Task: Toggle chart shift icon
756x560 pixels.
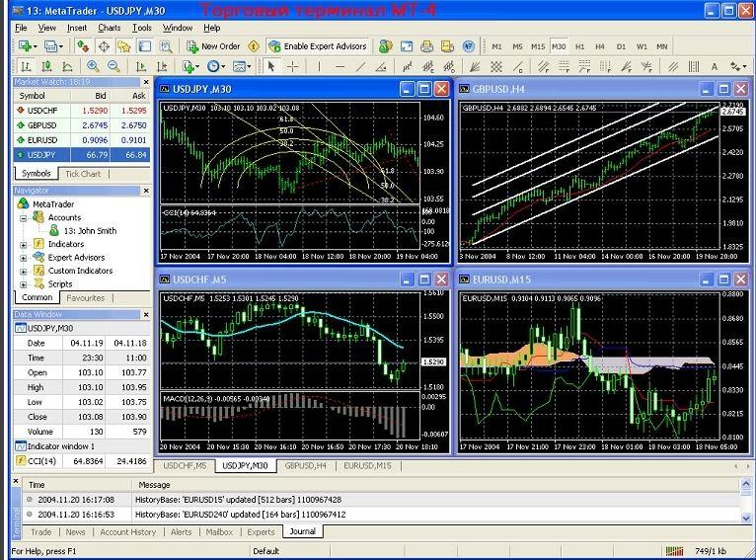Action: point(162,66)
